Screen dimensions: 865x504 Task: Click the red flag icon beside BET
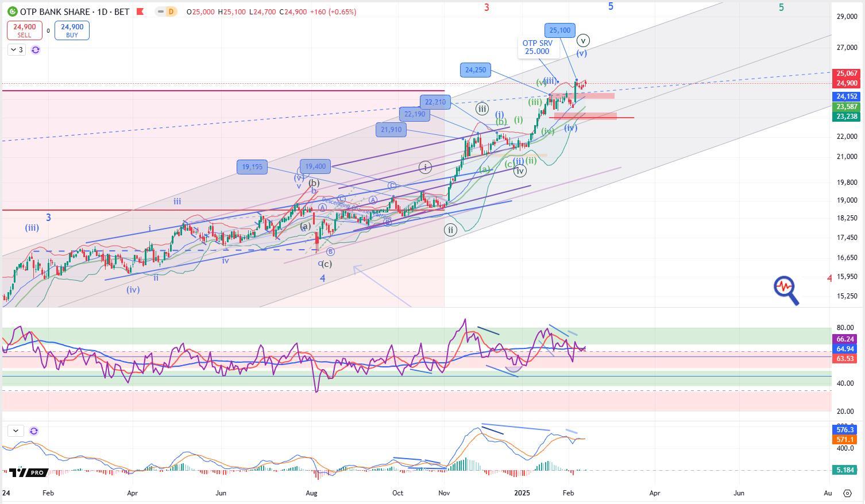coord(140,11)
